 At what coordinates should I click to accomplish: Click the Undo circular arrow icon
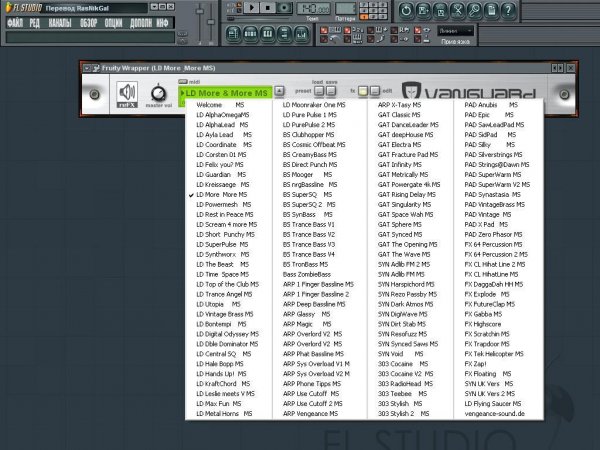(x=406, y=11)
